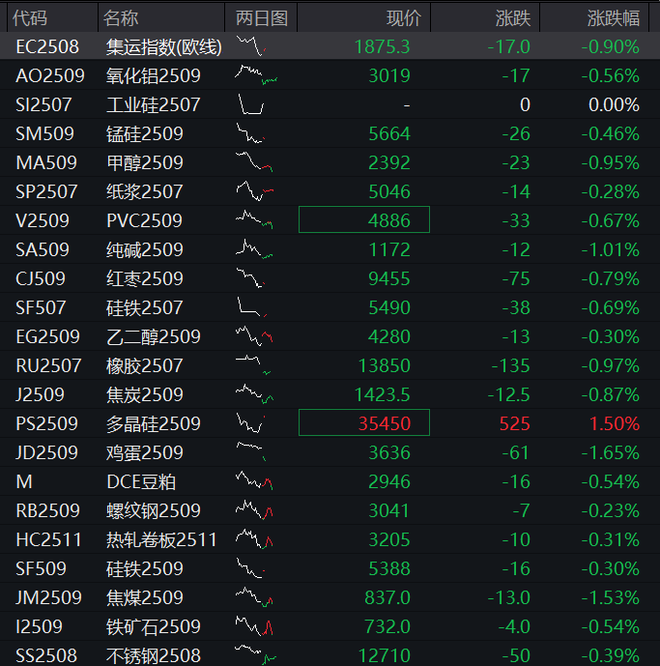Click the 热轧卷板2511 contract name
The width and height of the screenshot is (660, 666).
click(x=161, y=539)
